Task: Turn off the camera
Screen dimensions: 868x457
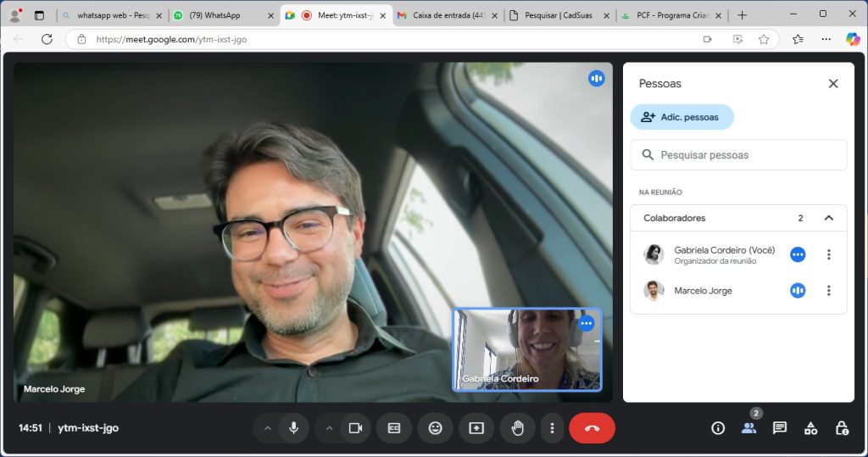Action: [x=355, y=428]
